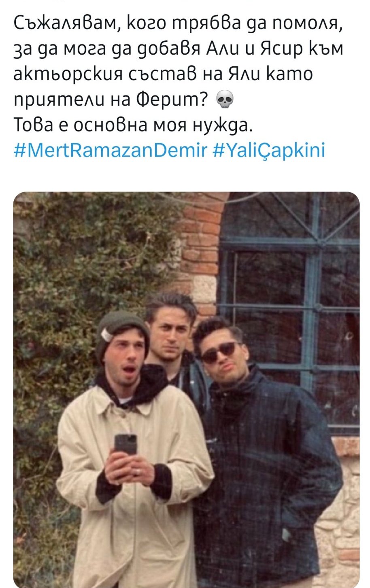Click the tweet line starting with Съжалявам
370x588 pixels.
[x=178, y=23]
